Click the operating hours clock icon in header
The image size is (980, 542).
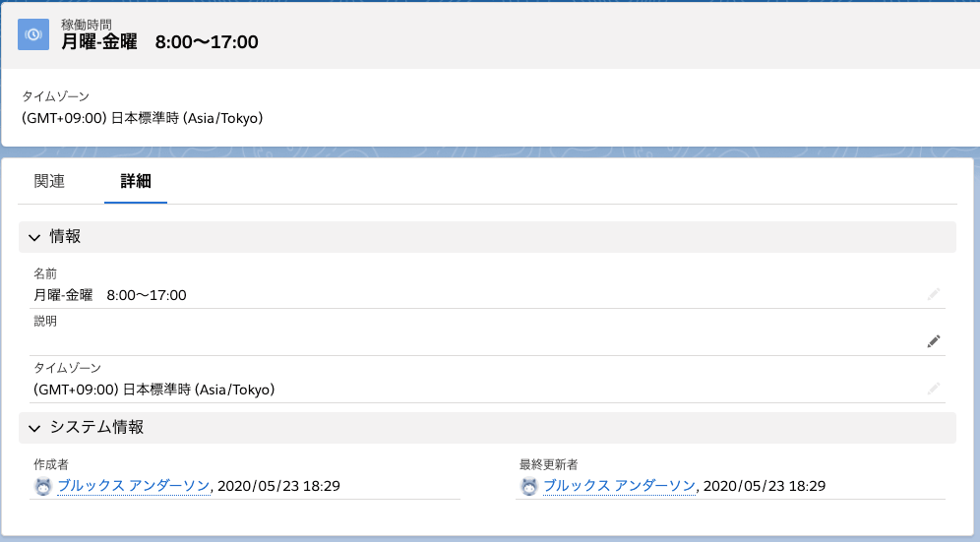[x=33, y=34]
